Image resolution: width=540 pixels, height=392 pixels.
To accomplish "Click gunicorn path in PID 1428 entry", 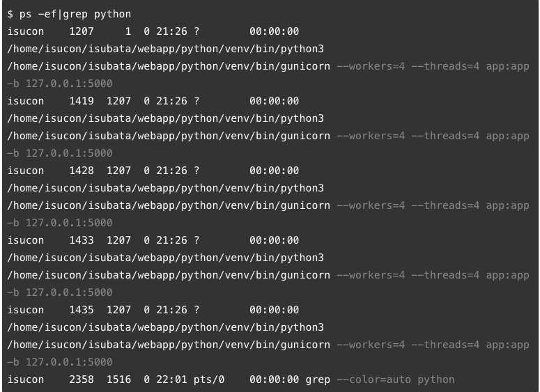I will pyautogui.click(x=169, y=205).
